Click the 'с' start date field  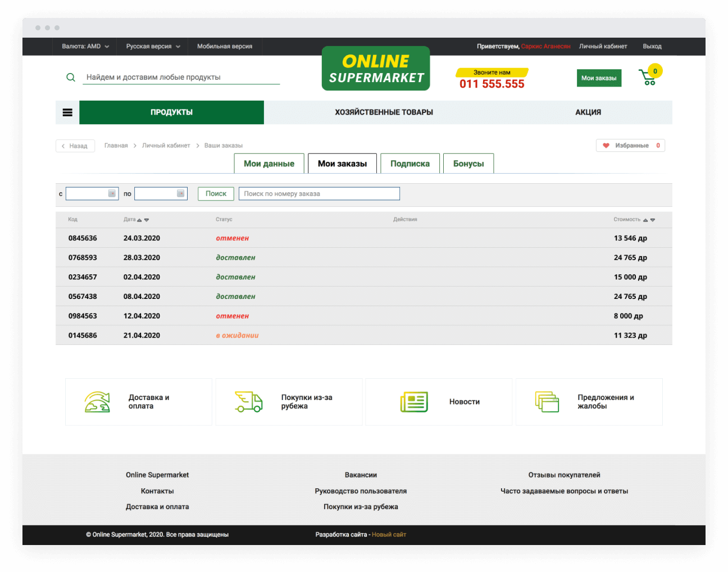coord(92,194)
